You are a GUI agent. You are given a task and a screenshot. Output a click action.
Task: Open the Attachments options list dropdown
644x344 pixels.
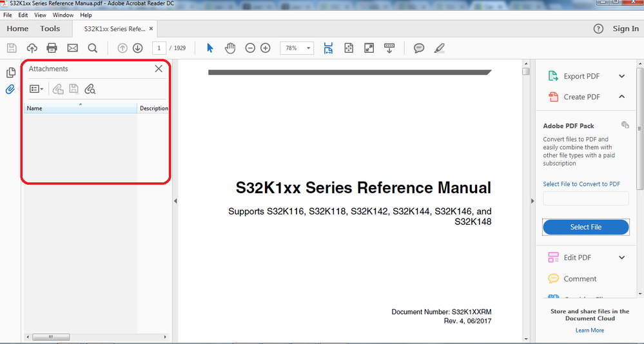37,89
